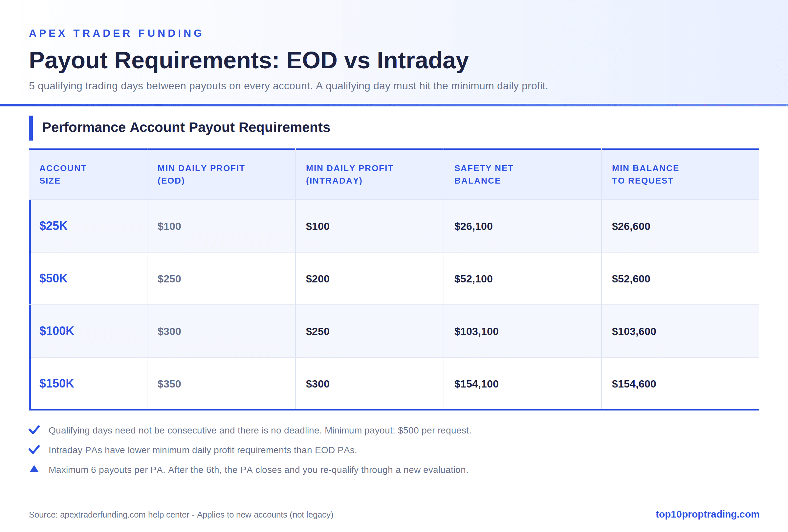This screenshot has height=532, width=788.
Task: Click the triangle warning icon beside 'Maximum 6 payouts'
Action: pos(34,469)
